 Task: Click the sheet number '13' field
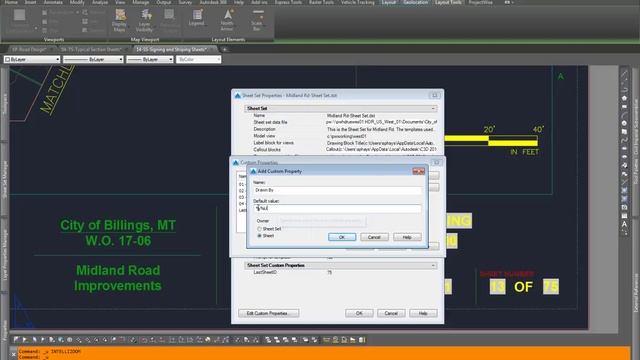[x=497, y=287]
